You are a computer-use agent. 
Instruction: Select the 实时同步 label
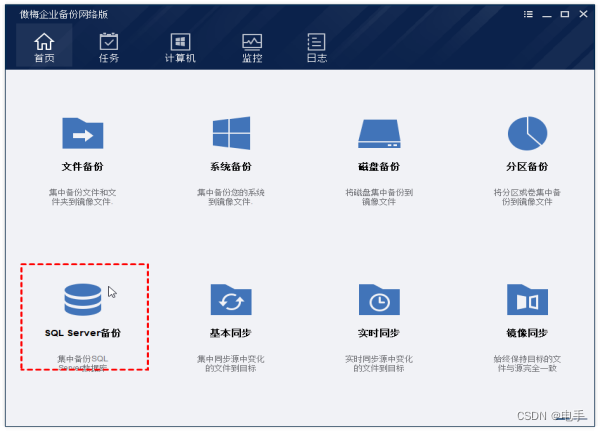379,333
